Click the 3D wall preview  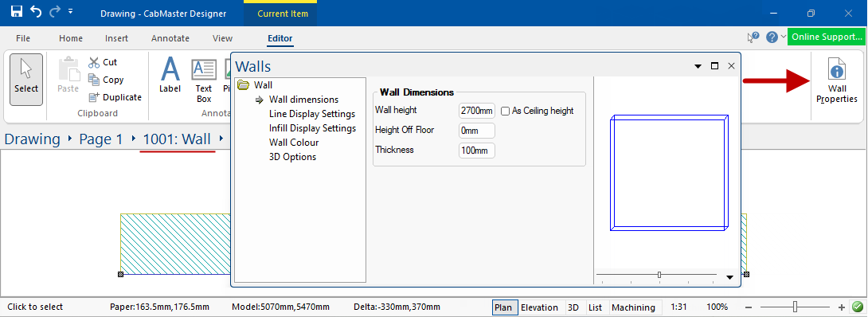[x=669, y=173]
